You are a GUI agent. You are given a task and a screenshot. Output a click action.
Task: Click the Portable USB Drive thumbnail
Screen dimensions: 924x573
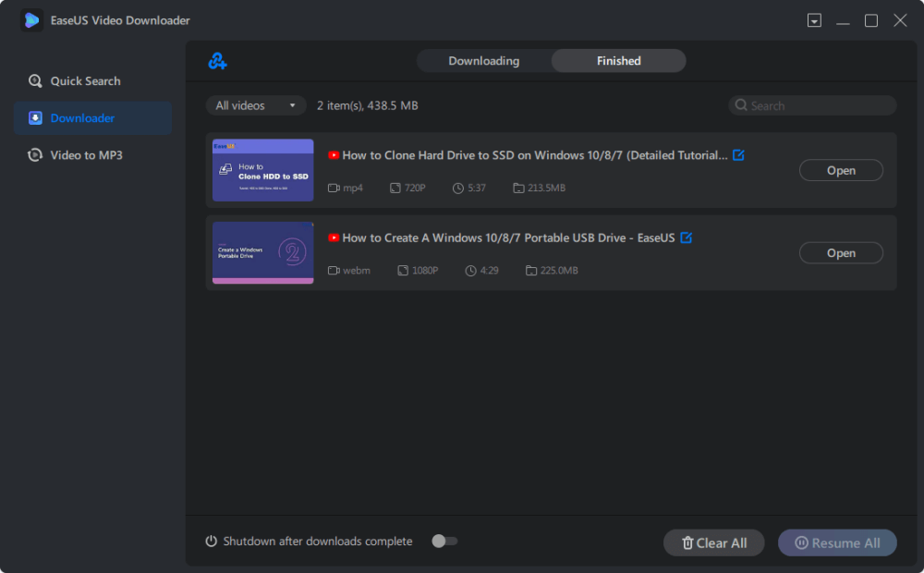tap(262, 252)
